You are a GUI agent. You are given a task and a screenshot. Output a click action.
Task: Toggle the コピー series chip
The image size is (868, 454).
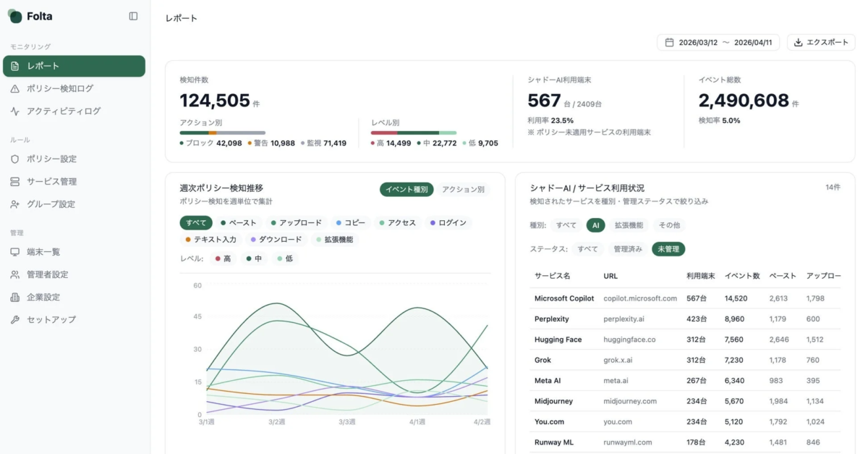pos(351,222)
